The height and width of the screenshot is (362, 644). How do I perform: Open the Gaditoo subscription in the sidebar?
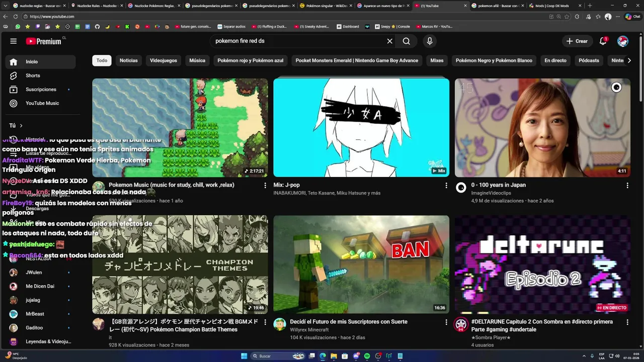pyautogui.click(x=41, y=328)
